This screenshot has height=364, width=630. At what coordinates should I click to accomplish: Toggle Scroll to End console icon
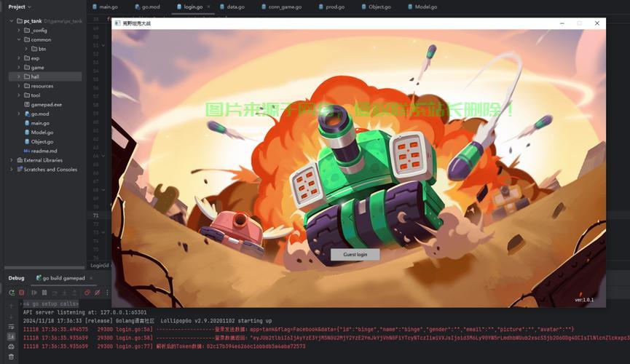click(11, 336)
